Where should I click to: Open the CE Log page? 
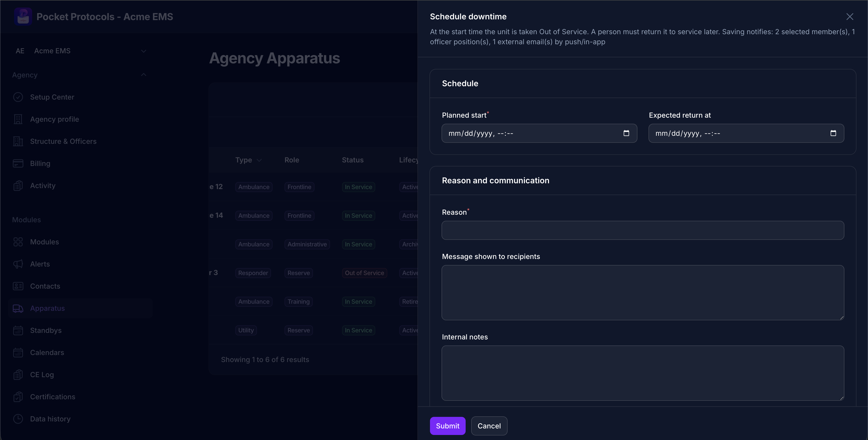coord(80,375)
